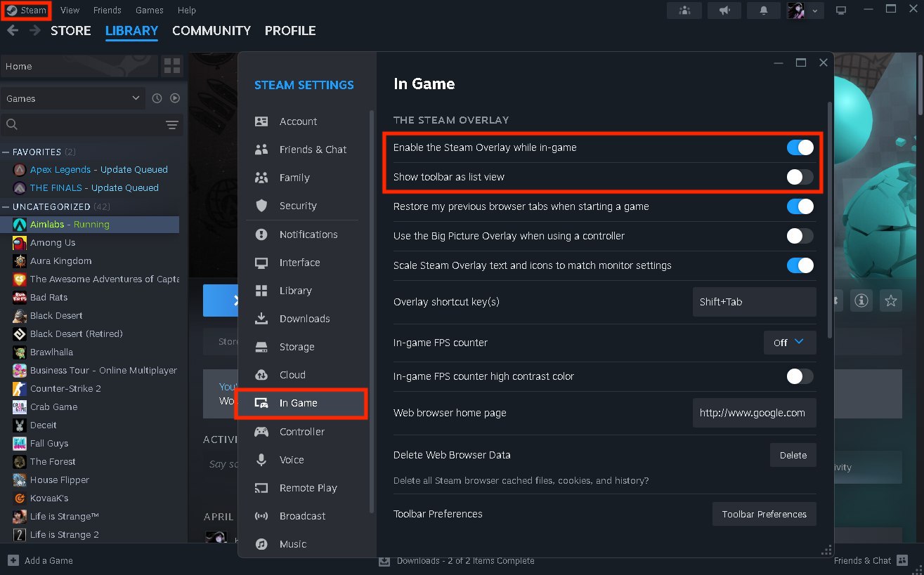The width and height of the screenshot is (924, 575).
Task: Click the friends list icon near the top right
Action: click(684, 11)
